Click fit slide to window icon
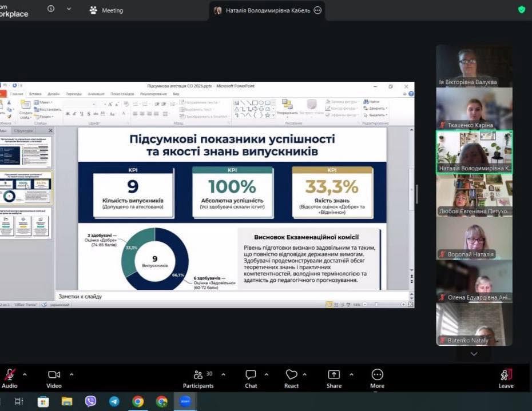This screenshot has width=532, height=411. 410,305
